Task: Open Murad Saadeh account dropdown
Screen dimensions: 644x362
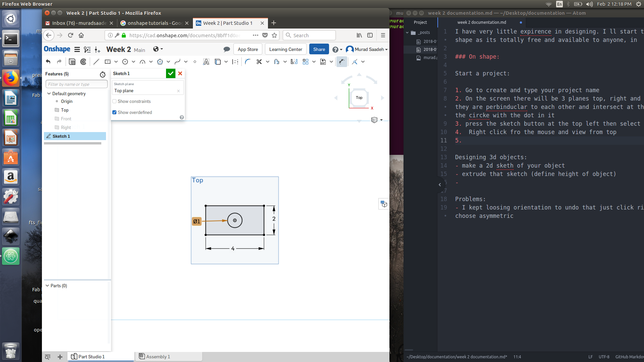Action: pyautogui.click(x=367, y=49)
